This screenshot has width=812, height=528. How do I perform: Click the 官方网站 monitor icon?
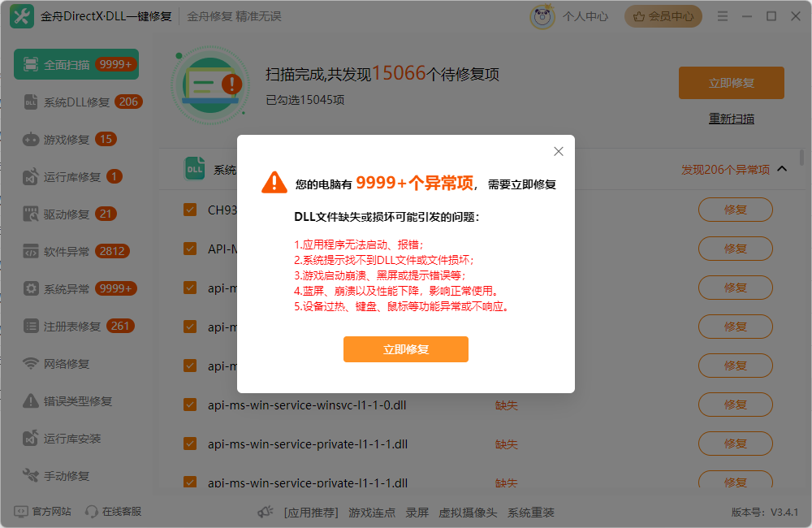tap(21, 512)
